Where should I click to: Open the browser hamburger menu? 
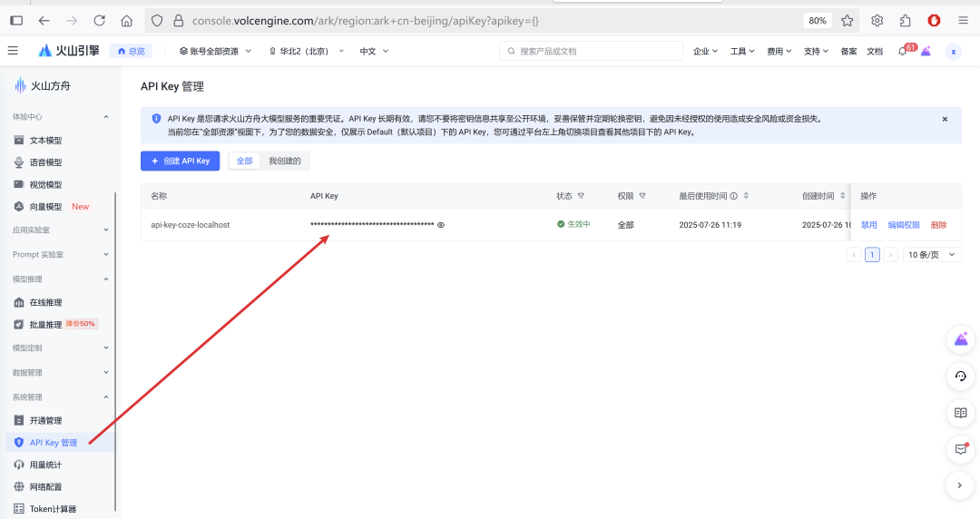tap(963, 21)
